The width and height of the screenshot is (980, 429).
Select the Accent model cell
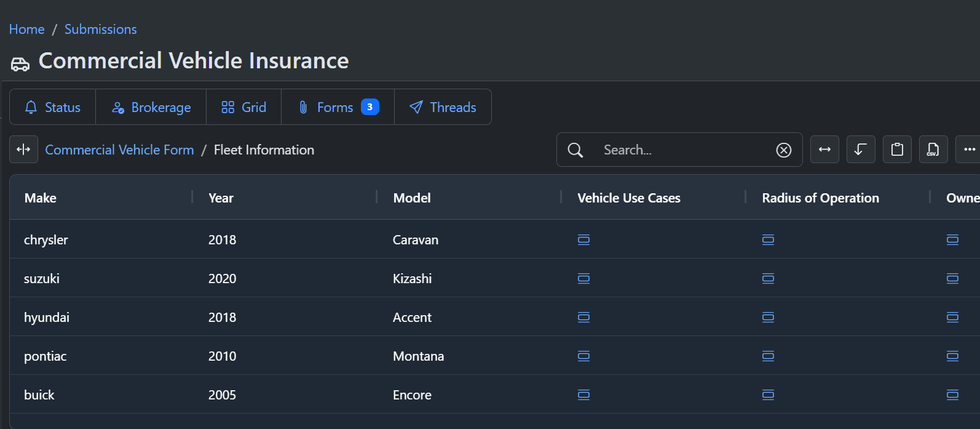(x=470, y=317)
